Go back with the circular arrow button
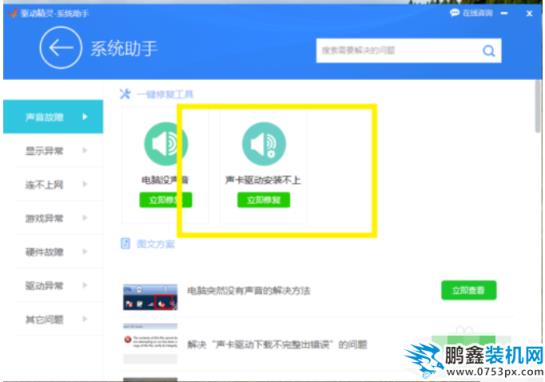Screen dimensions: 545x382 tap(61, 48)
